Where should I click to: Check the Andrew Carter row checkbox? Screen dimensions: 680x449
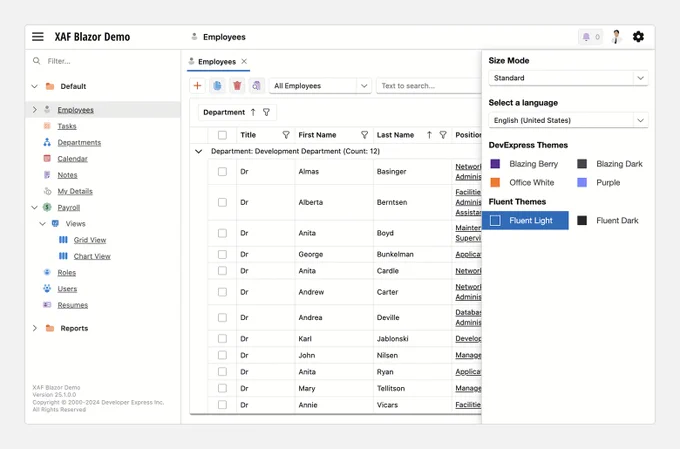click(x=222, y=292)
